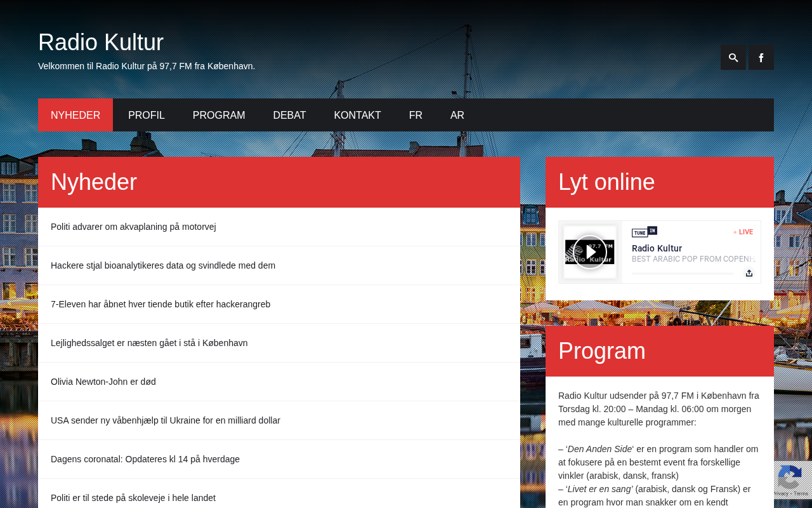Image resolution: width=812 pixels, height=508 pixels.
Task: Select the Nyheder menu item
Action: click(75, 115)
